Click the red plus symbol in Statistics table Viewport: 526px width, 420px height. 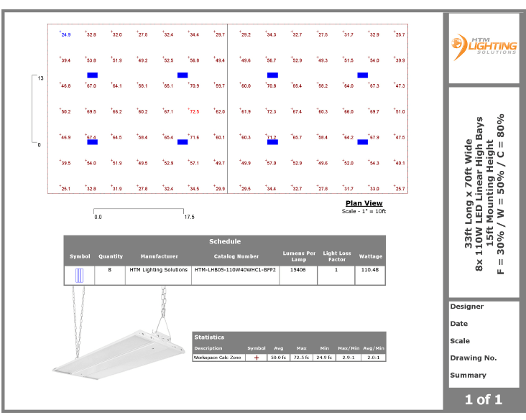256,357
